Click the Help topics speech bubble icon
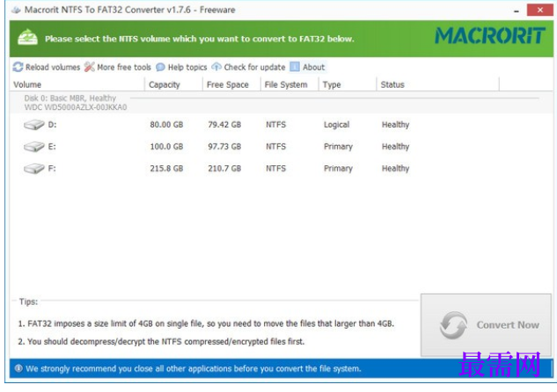Viewport: 557px width, 392px height. (x=160, y=67)
